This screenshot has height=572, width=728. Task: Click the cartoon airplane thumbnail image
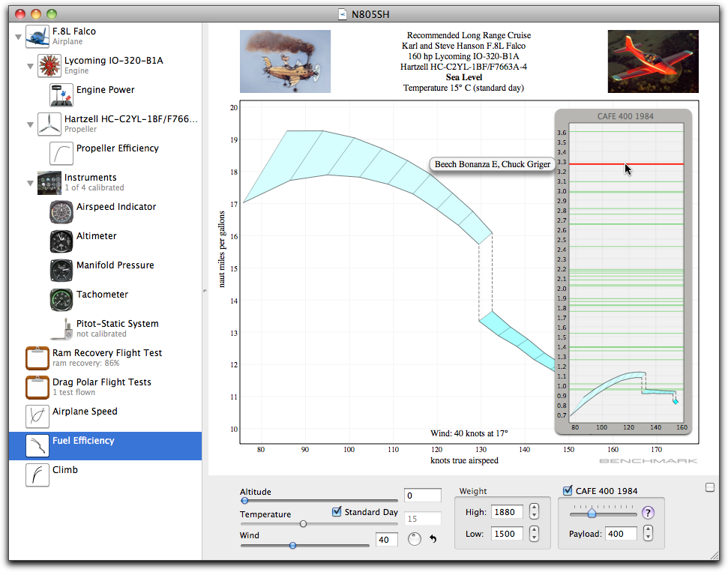[x=285, y=61]
